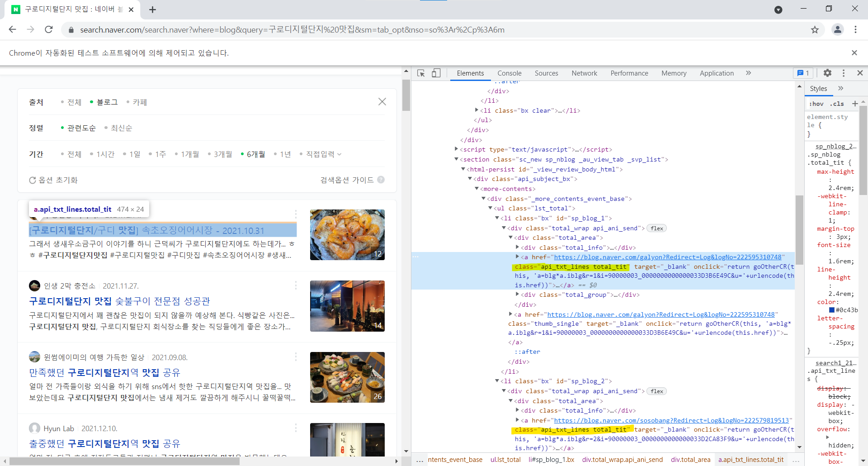Image resolution: width=868 pixels, height=466 pixels.
Task: Click the #0c43b color swatch in Styles
Action: [831, 310]
